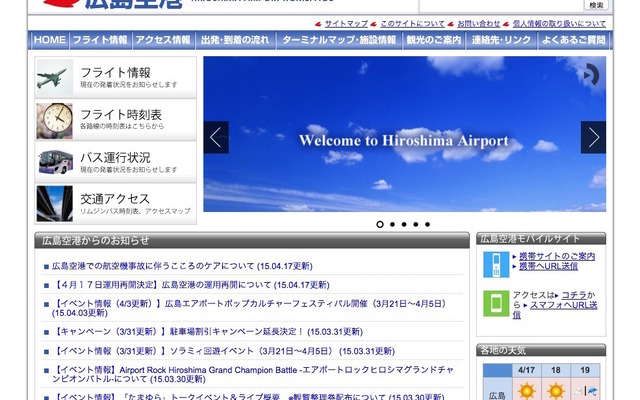Click the お問い合わせ link
This screenshot has height=400, width=640.
coord(478,24)
